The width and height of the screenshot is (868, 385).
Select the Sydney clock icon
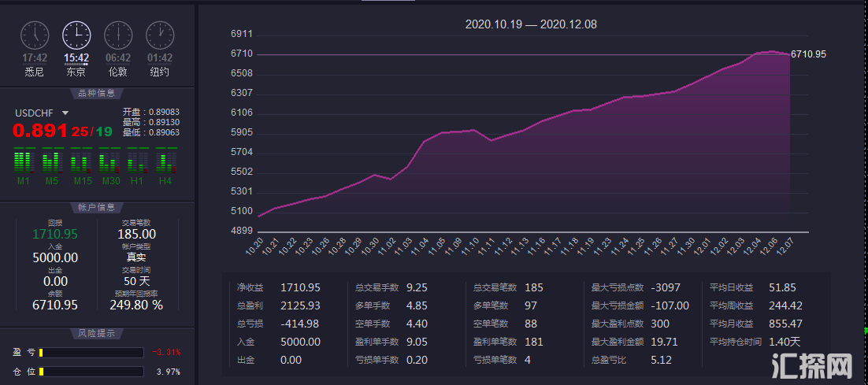tap(35, 35)
